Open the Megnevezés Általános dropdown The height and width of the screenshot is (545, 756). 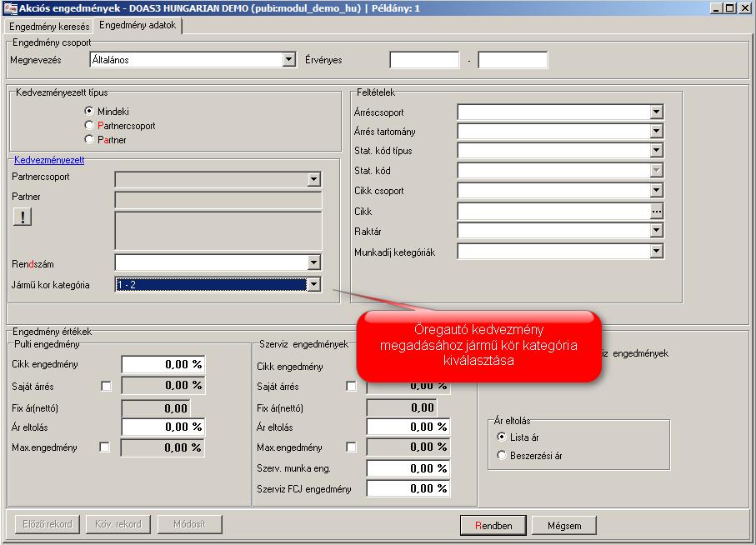(x=288, y=60)
